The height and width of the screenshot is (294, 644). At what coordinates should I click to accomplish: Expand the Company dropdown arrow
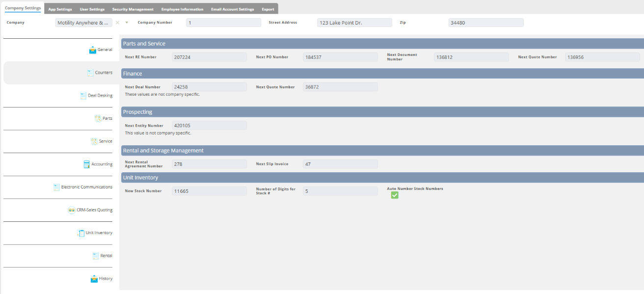point(127,23)
